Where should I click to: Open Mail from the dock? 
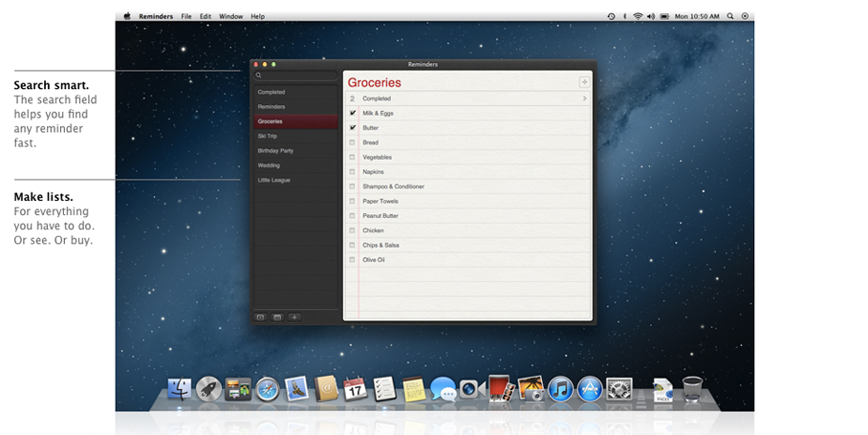point(296,388)
